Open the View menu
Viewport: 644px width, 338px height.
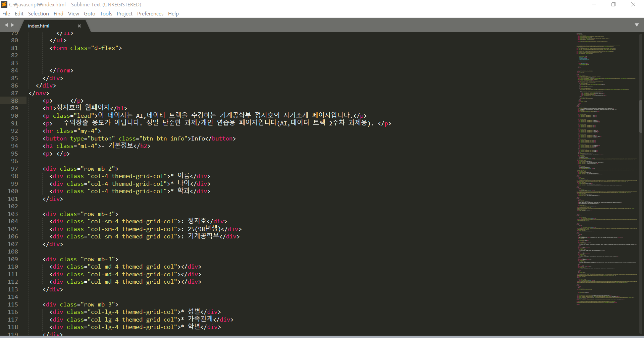click(73, 14)
